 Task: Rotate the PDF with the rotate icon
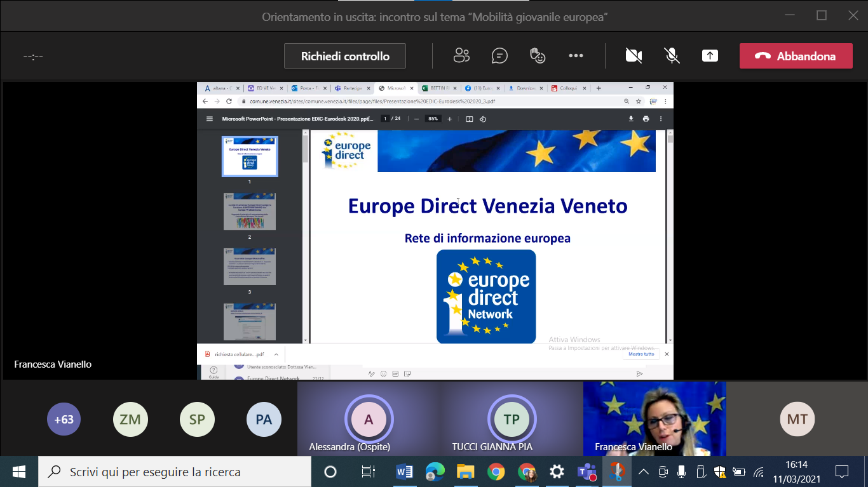pos(482,119)
